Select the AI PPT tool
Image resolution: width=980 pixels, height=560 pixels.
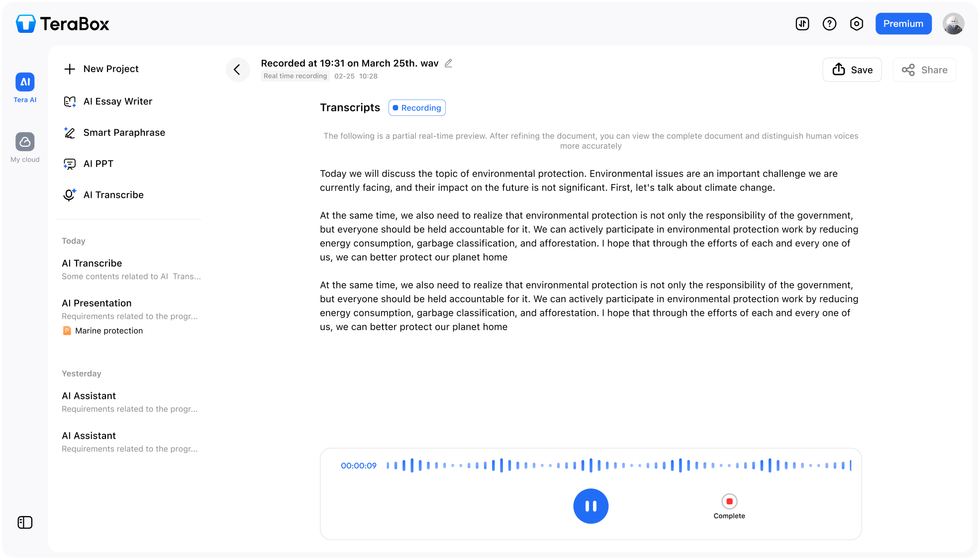point(98,163)
